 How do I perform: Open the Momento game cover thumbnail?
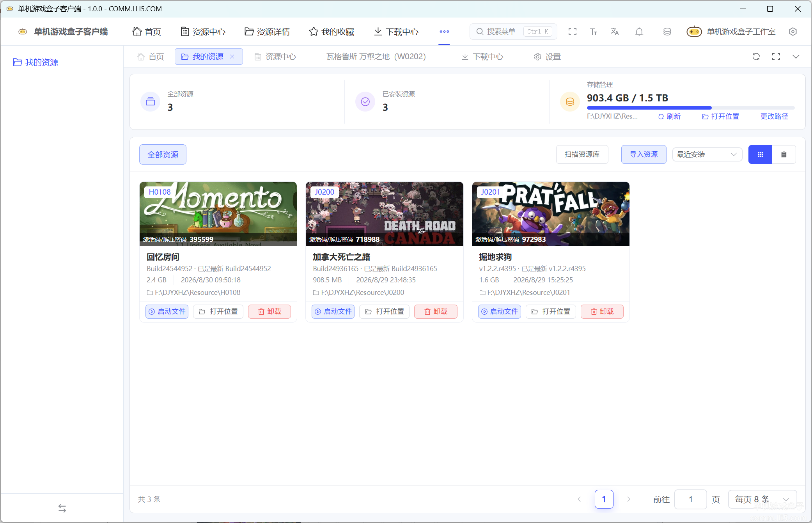(218, 214)
